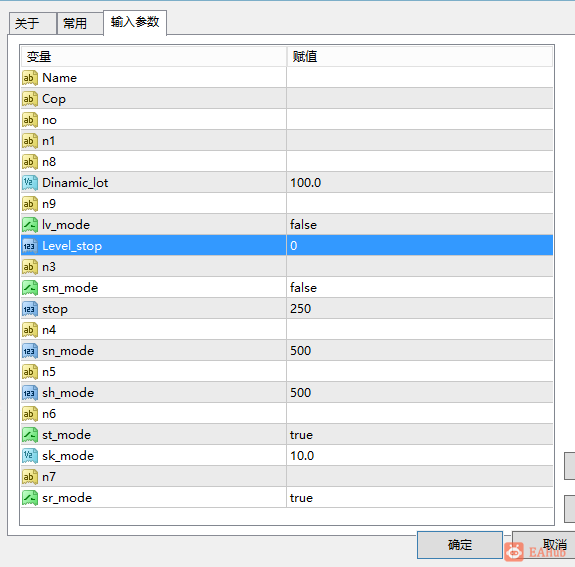This screenshot has width=575, height=567.
Task: Select the Name variable label
Action: [59, 78]
